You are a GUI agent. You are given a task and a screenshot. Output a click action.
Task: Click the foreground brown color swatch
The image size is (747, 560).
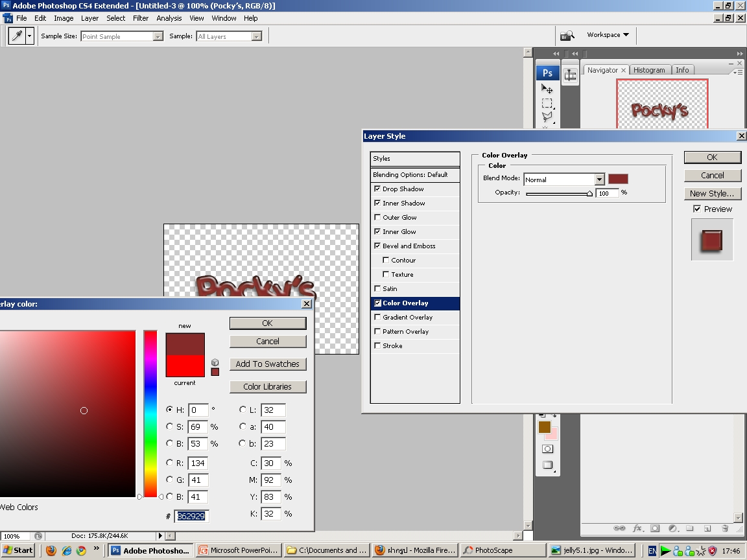pyautogui.click(x=545, y=427)
